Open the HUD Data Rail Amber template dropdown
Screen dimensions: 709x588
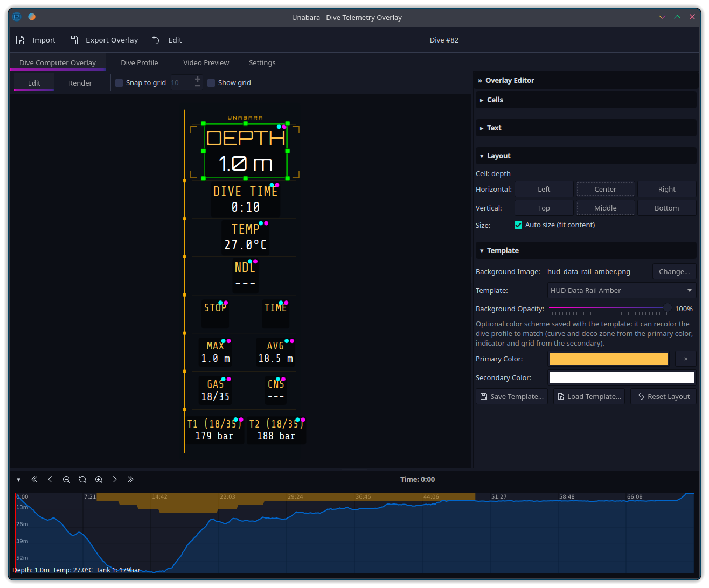(622, 290)
